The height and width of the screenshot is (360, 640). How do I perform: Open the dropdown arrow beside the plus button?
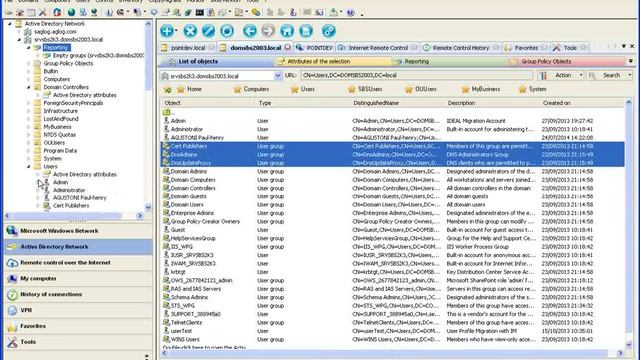(176, 31)
